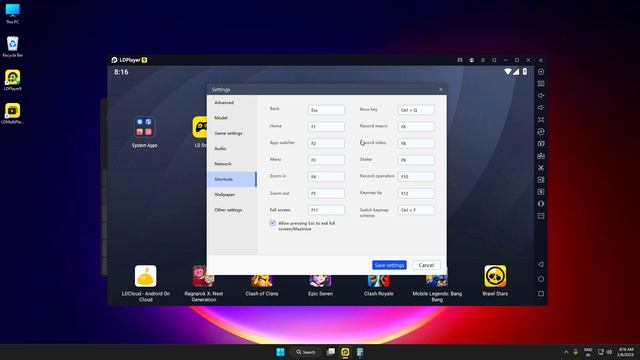Click the Android recents square button
The height and width of the screenshot is (360, 640).
(x=541, y=293)
